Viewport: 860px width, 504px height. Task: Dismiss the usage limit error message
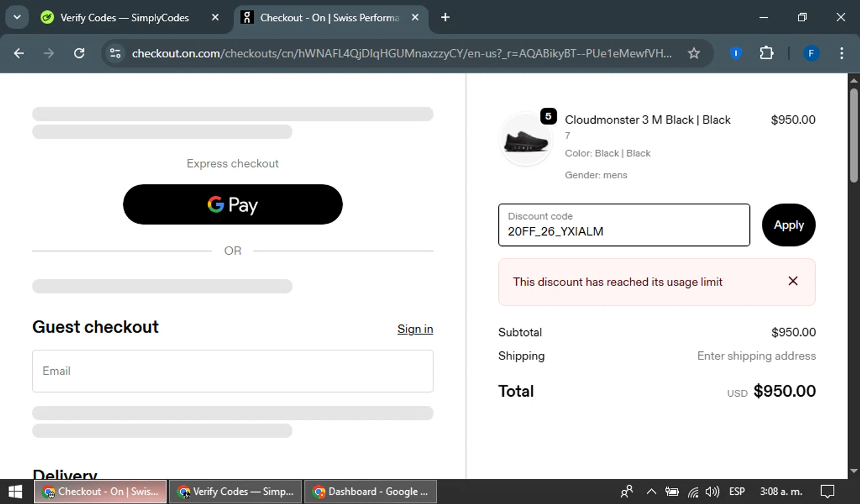(x=793, y=281)
